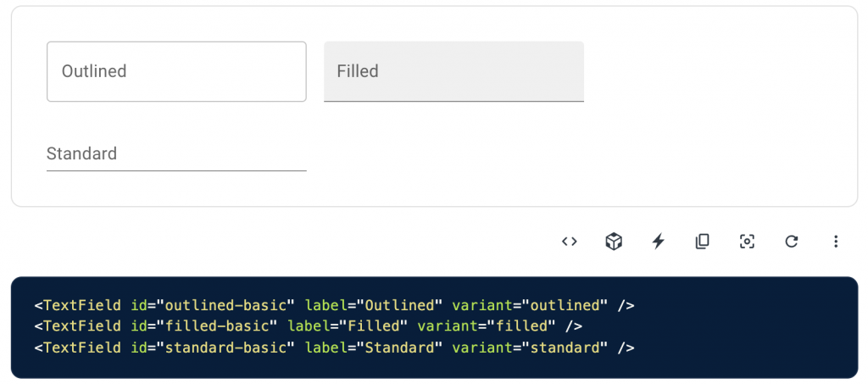868x384 pixels.
Task: Focus the Standard text field
Action: click(x=176, y=154)
